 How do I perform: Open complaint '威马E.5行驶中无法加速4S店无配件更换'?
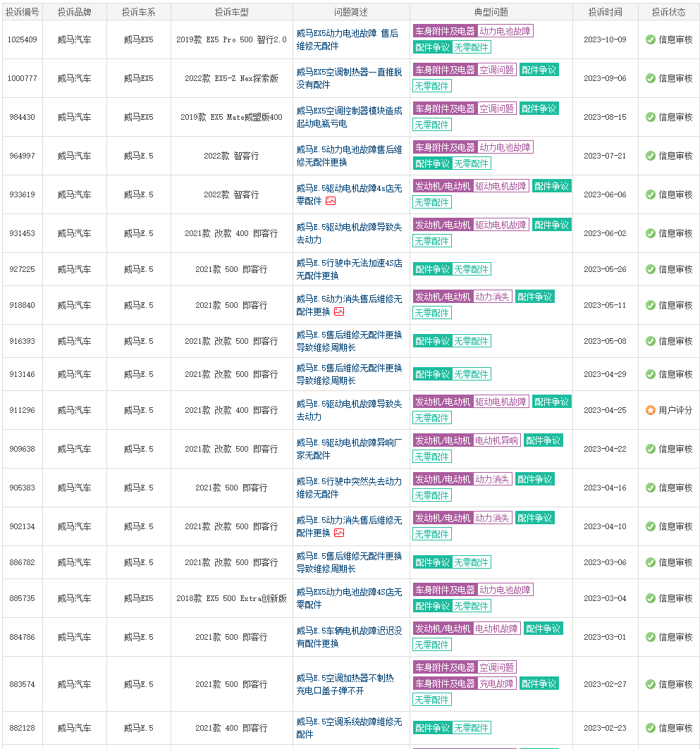pos(349,269)
